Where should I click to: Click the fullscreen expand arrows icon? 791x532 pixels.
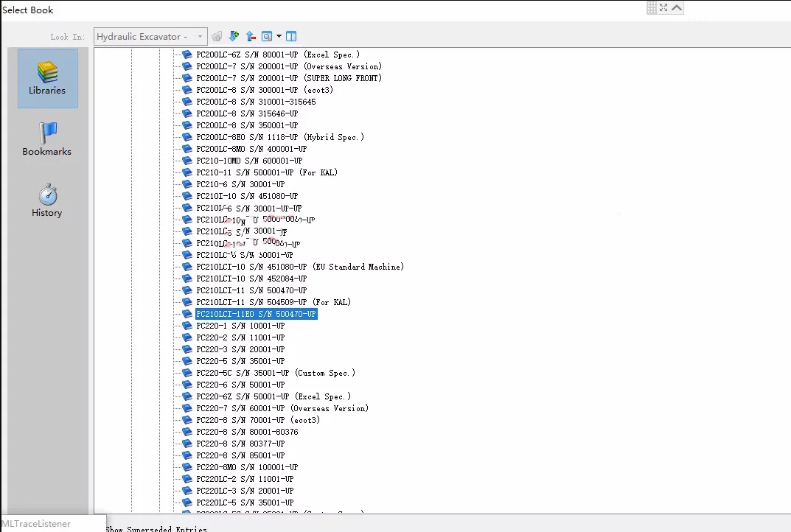663,7
